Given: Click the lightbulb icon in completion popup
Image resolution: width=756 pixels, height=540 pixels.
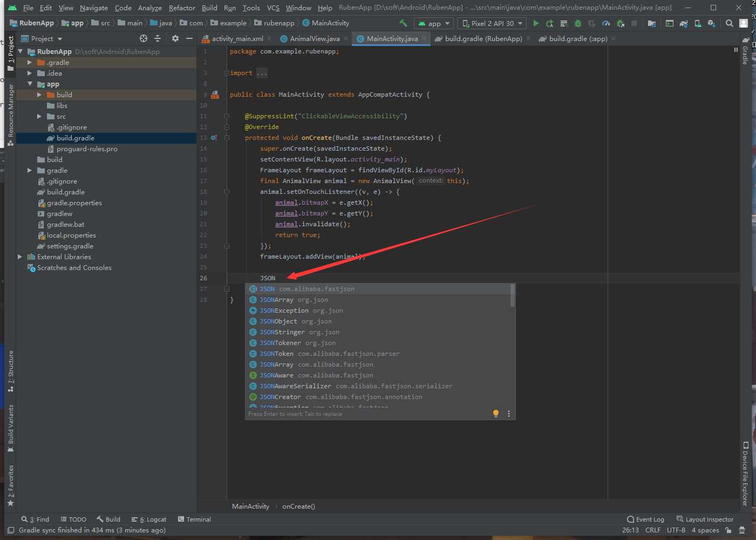Looking at the screenshot, I should click(496, 414).
